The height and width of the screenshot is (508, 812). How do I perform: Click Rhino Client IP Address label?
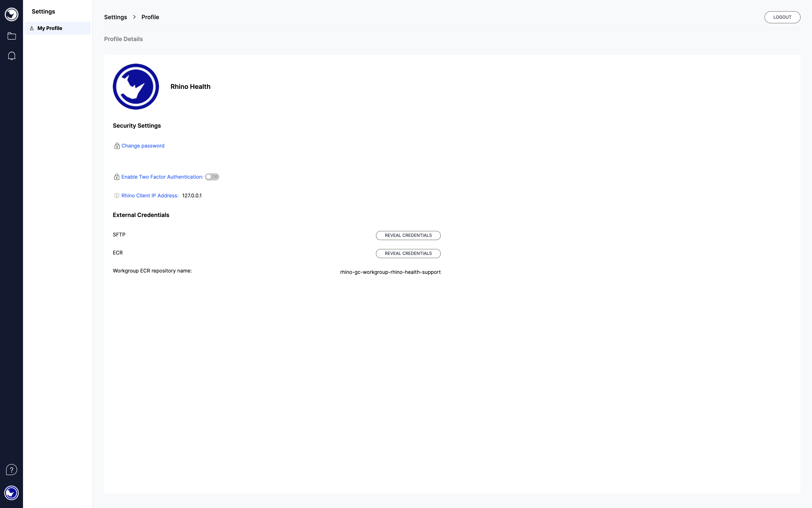[150, 196]
